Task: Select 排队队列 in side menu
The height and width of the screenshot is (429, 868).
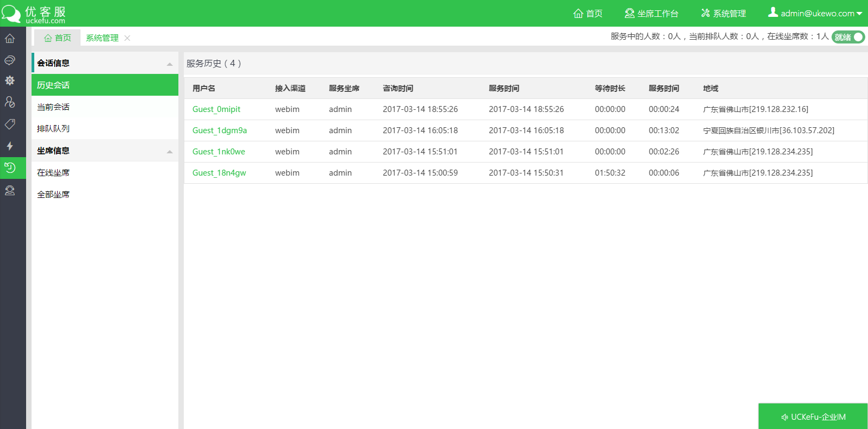Action: (105, 128)
